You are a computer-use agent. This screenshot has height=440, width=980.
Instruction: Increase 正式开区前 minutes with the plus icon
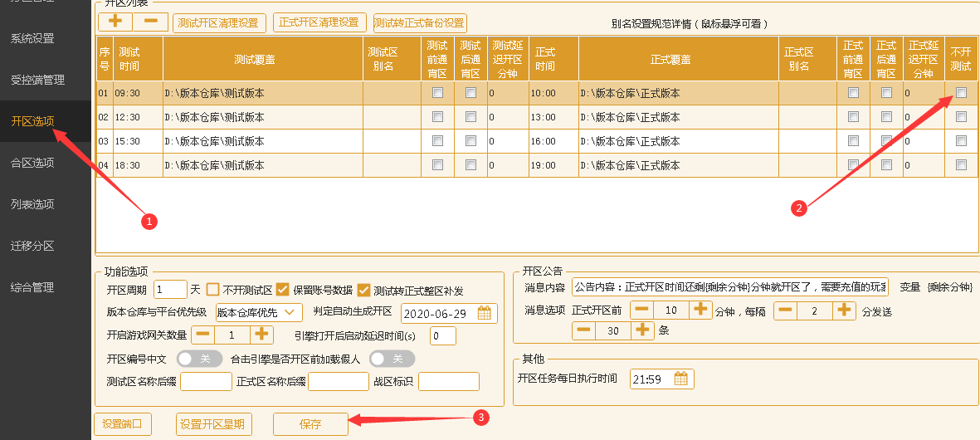click(701, 310)
